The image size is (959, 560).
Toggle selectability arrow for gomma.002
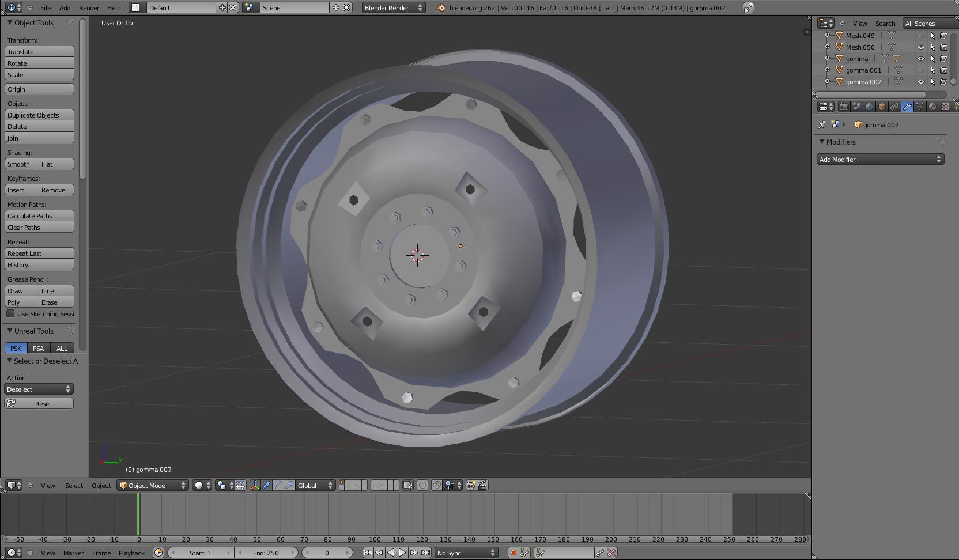(932, 82)
